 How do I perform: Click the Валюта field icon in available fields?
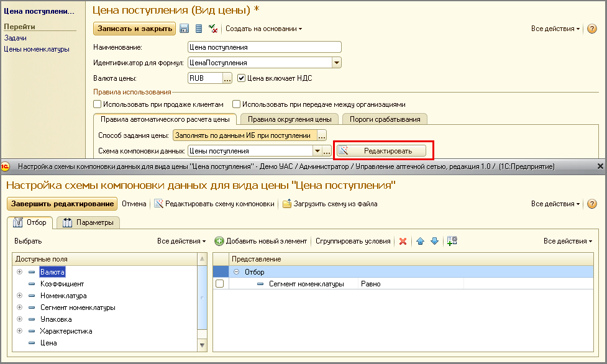click(x=32, y=272)
